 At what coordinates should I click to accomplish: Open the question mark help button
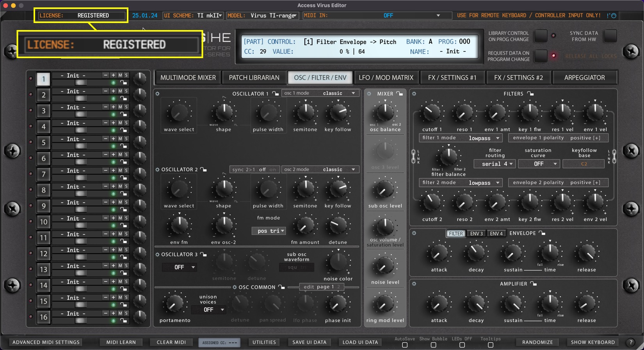631,342
